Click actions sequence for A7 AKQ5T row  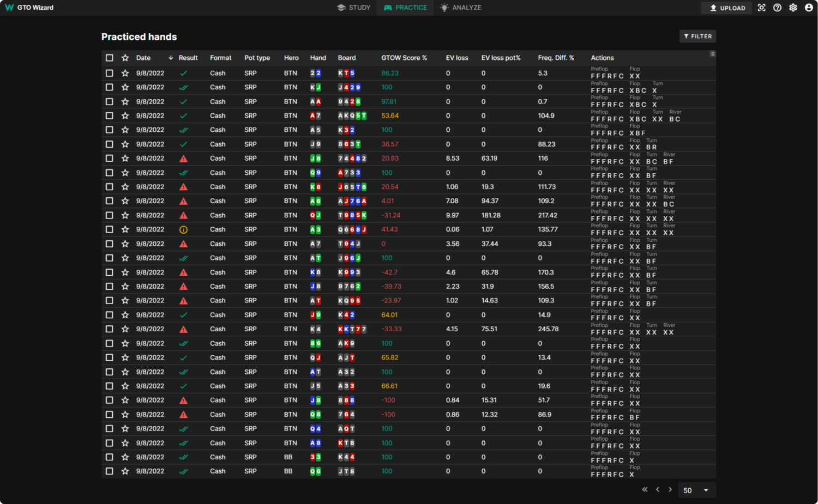tap(636, 116)
